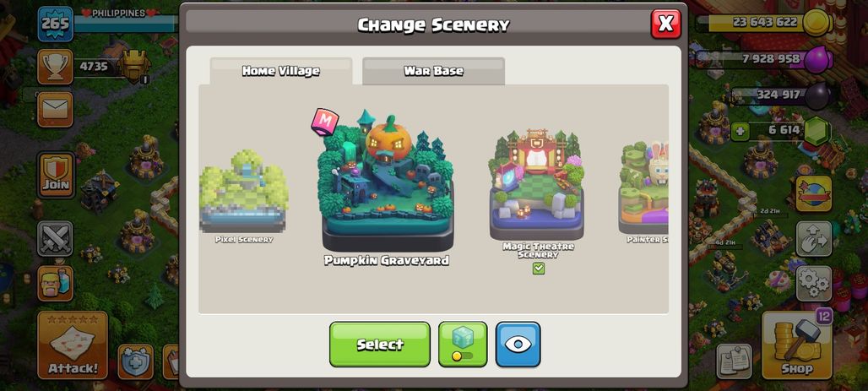
Task: Preview scenery with the blue eye button
Action: coord(518,344)
